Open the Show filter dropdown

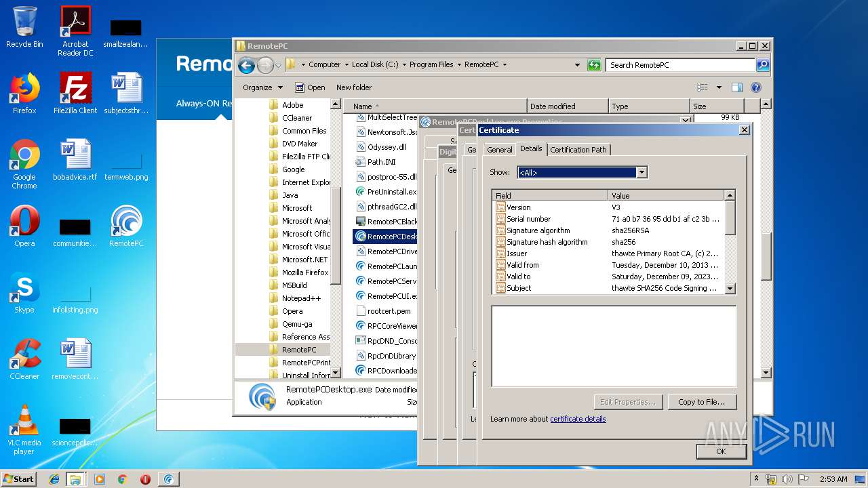(642, 173)
